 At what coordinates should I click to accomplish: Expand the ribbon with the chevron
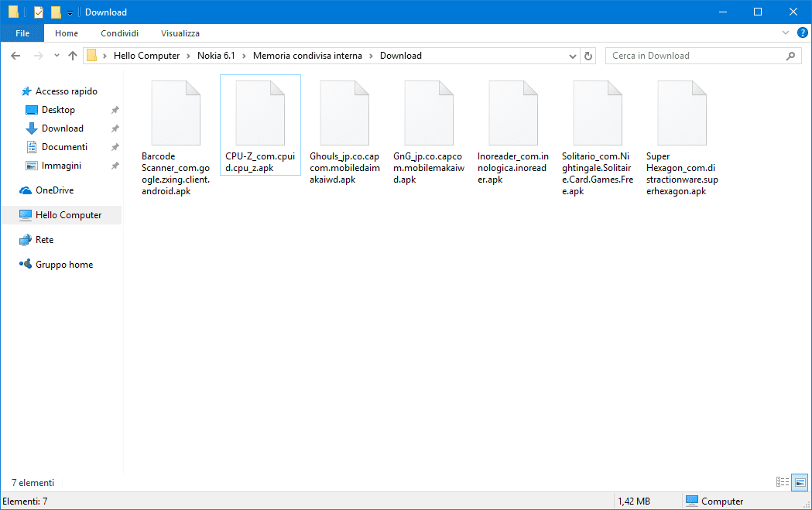[786, 33]
